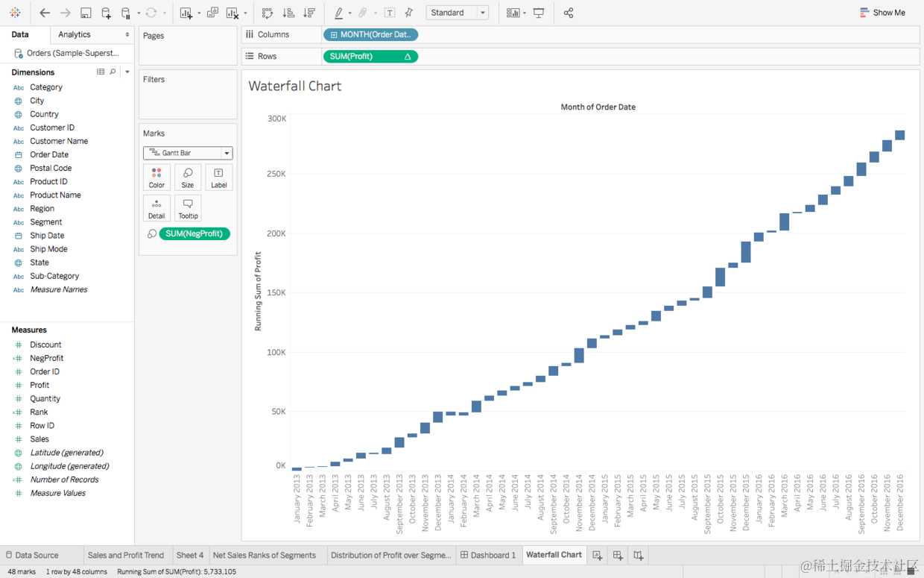Click the Pause Auto Updates icon
924x578 pixels.
[x=126, y=13]
